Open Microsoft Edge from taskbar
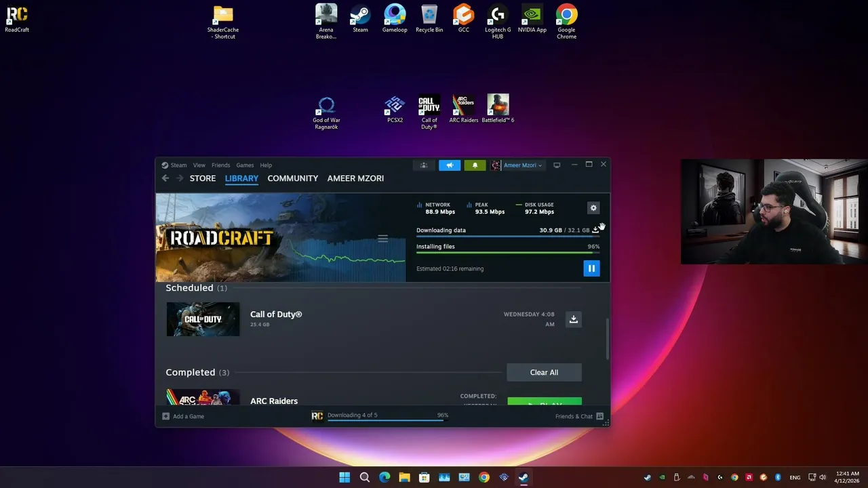868x488 pixels. pyautogui.click(x=384, y=477)
